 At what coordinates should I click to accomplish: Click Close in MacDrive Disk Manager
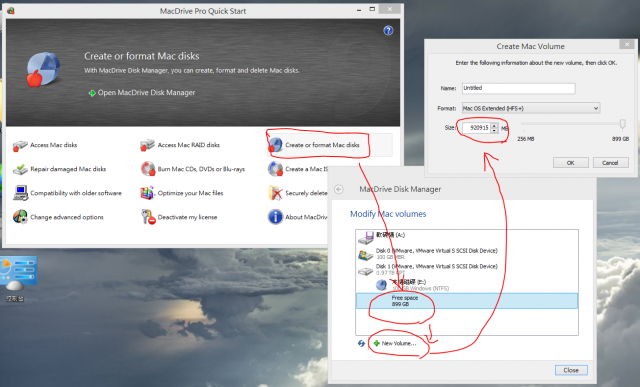coord(571,370)
